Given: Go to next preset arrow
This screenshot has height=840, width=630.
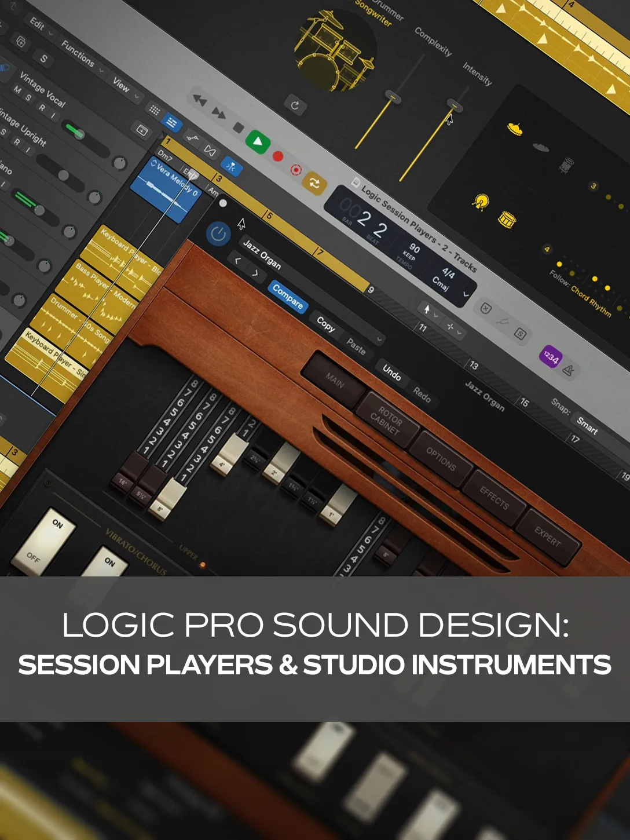Looking at the screenshot, I should coord(255,272).
